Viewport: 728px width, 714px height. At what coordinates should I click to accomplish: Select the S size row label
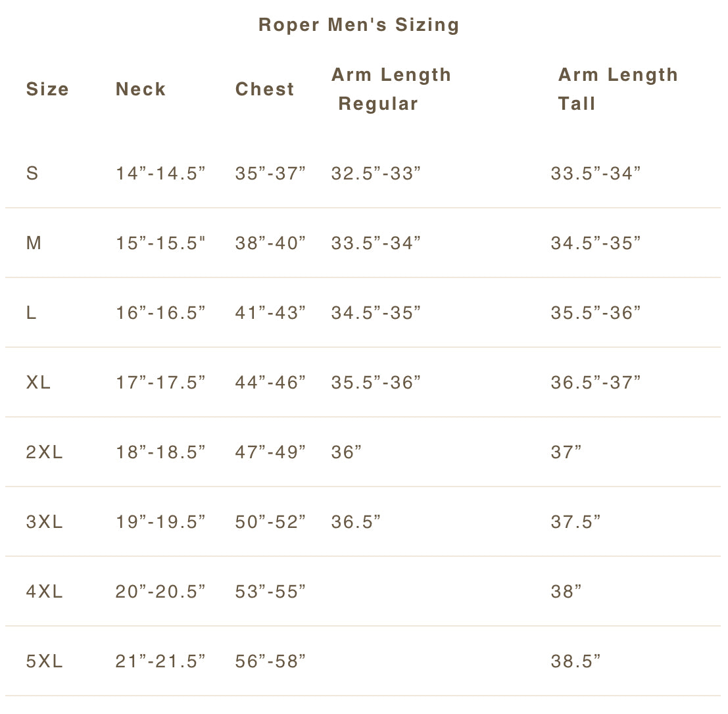click(x=32, y=174)
